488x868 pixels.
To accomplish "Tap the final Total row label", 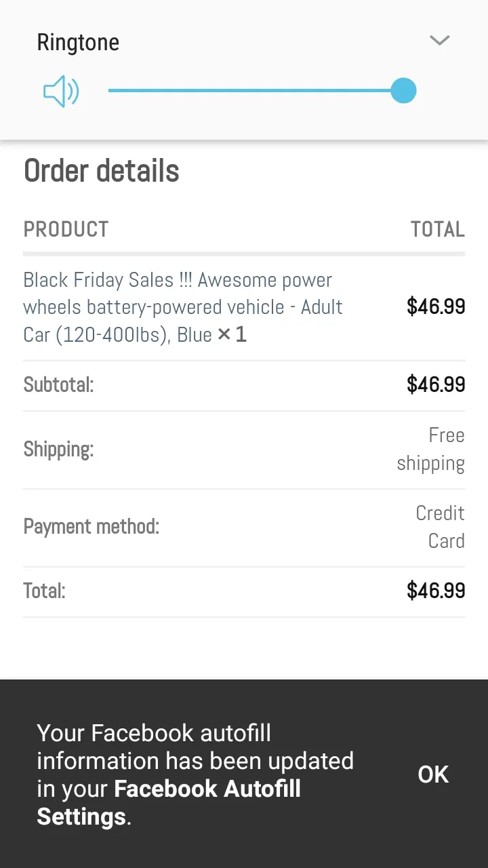I will click(45, 591).
